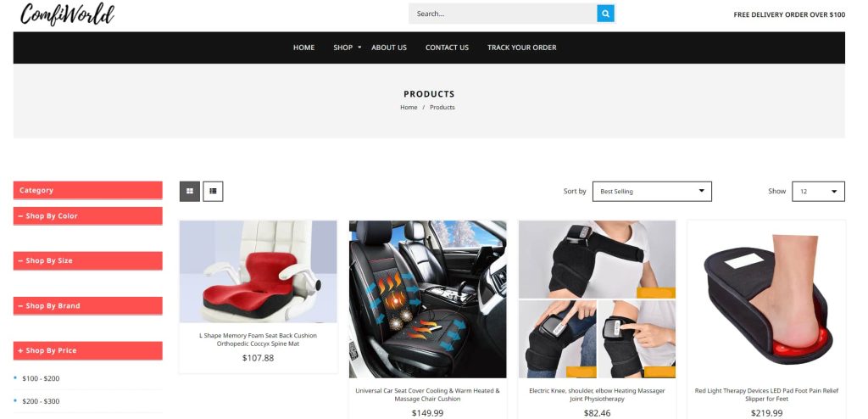
Task: Switch to grid view layout icon
Action: (189, 191)
